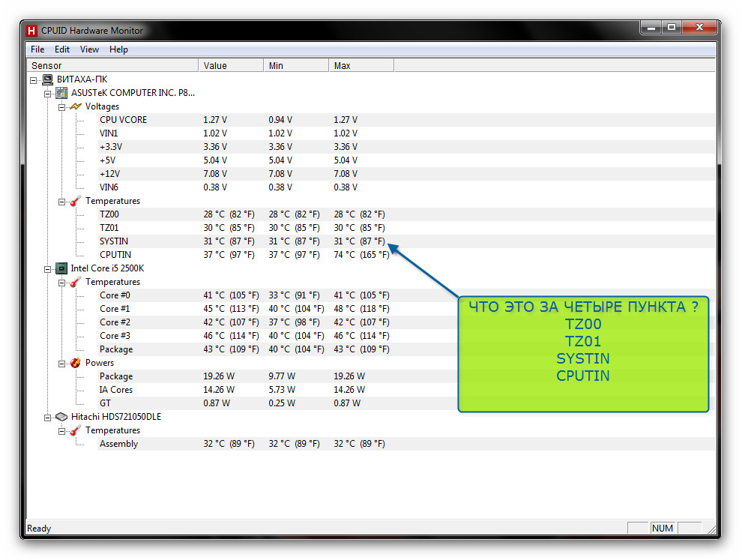Collapse the Powers tree node
Viewport: 742px width, 560px height.
pos(61,364)
